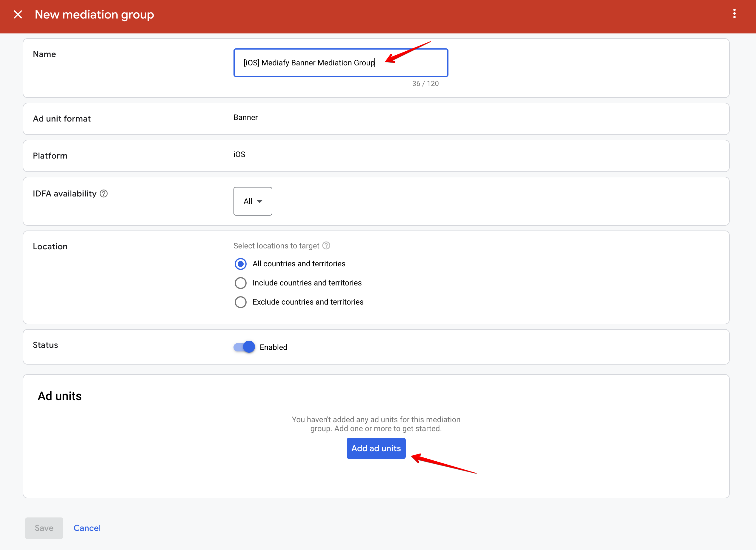
Task: Click the New mediation group title
Action: point(94,15)
